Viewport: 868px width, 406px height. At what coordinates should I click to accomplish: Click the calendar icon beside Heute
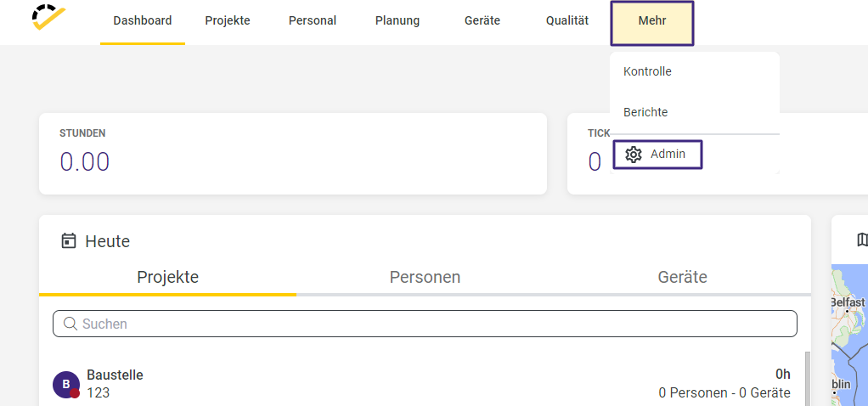(69, 241)
